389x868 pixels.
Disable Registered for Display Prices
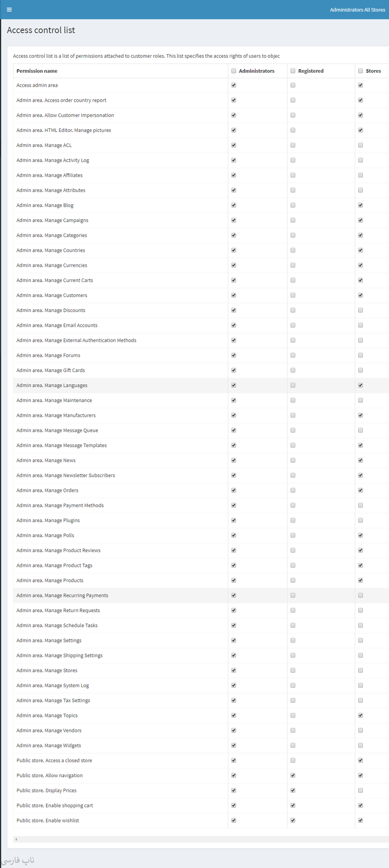point(293,790)
